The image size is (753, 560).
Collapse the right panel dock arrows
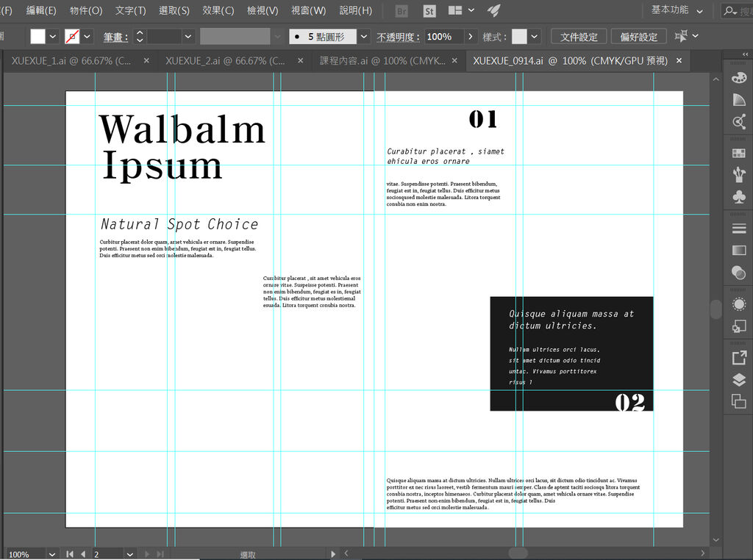pos(745,54)
